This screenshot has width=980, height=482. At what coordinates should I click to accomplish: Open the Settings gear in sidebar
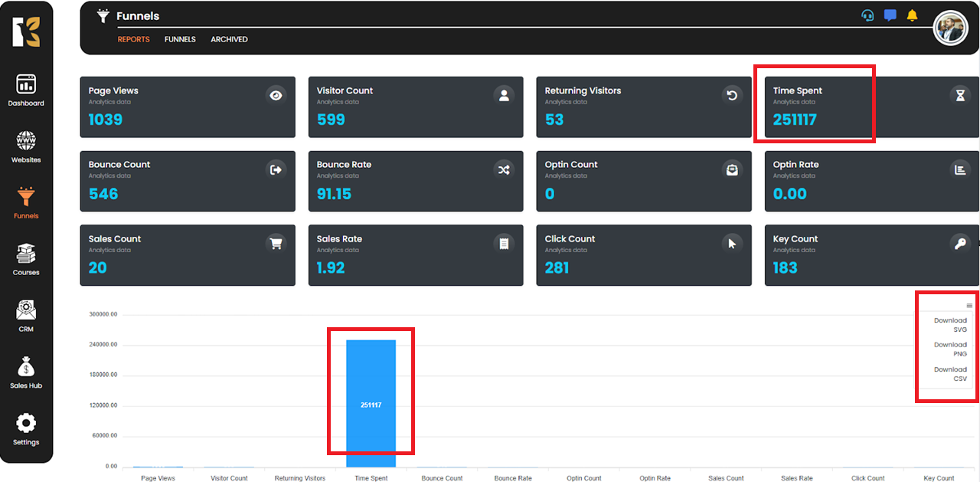pyautogui.click(x=26, y=428)
